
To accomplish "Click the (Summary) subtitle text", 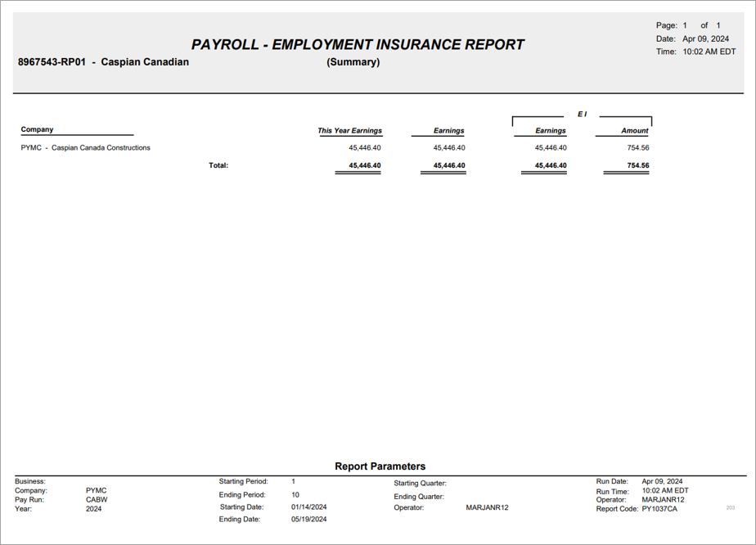I will click(x=353, y=61).
